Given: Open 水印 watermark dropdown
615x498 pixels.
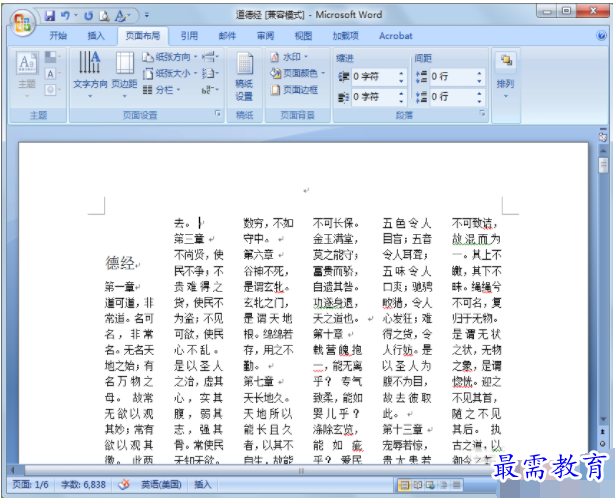Looking at the screenshot, I should pos(289,57).
